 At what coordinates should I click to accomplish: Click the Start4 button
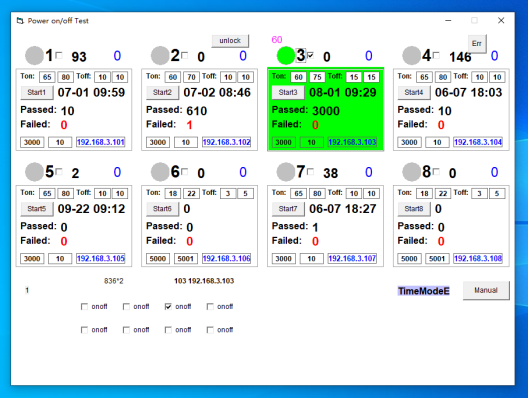pos(414,92)
